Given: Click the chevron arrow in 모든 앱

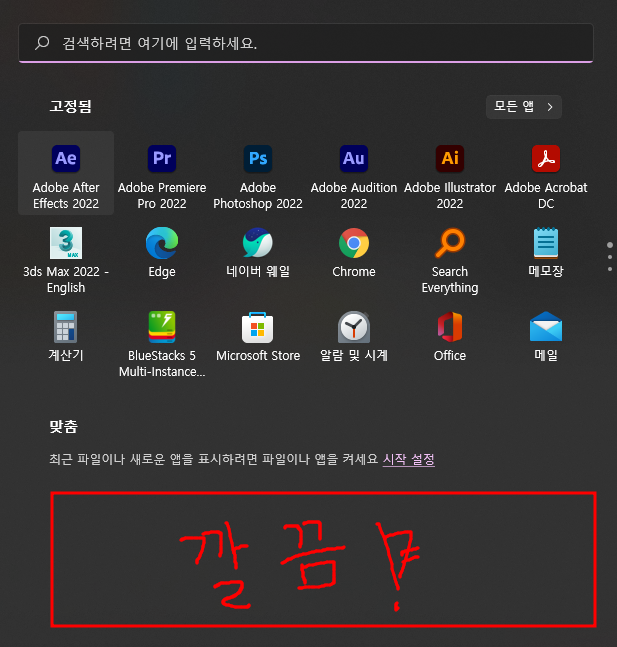Looking at the screenshot, I should (550, 107).
